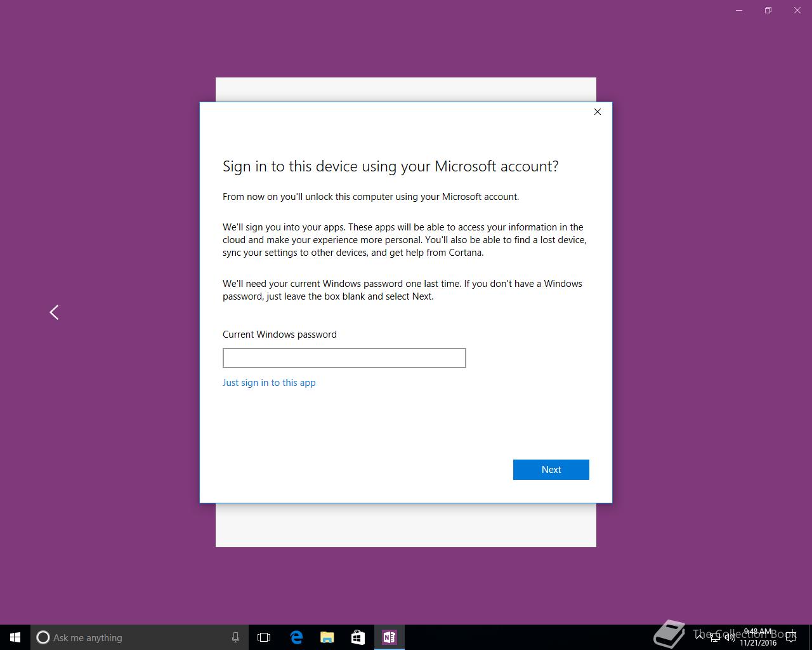Go back using the left arrow
Viewport: 812px width, 650px height.
click(x=55, y=312)
